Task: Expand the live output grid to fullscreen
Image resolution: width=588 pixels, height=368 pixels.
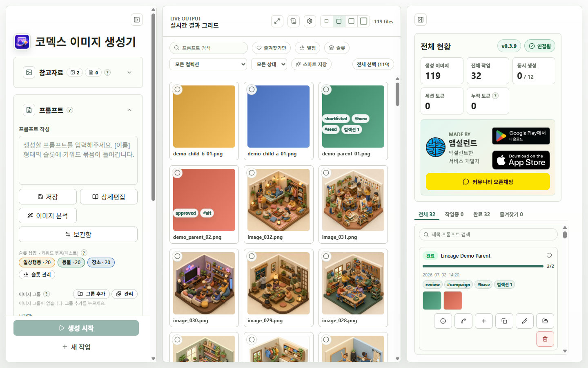Action: click(277, 21)
